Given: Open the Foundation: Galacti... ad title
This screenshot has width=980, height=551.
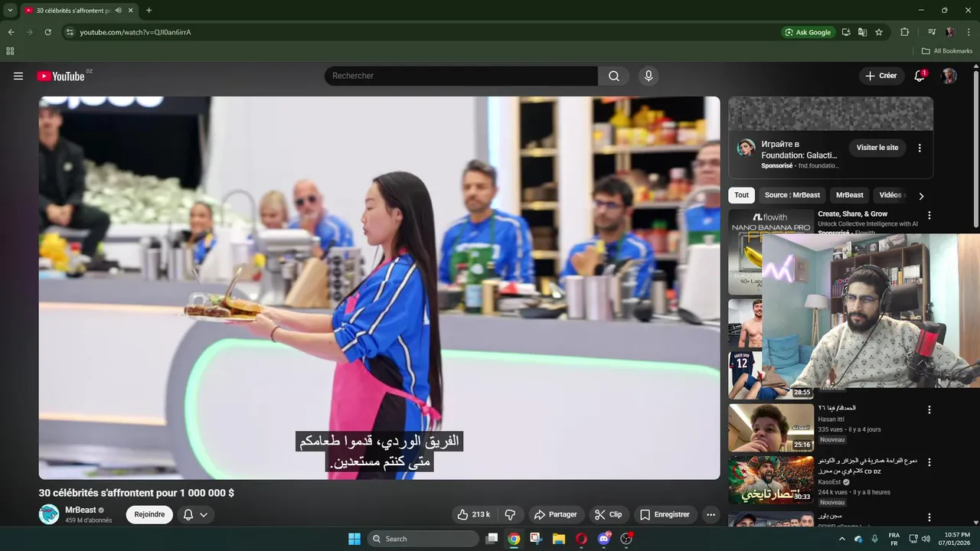Looking at the screenshot, I should (x=800, y=150).
